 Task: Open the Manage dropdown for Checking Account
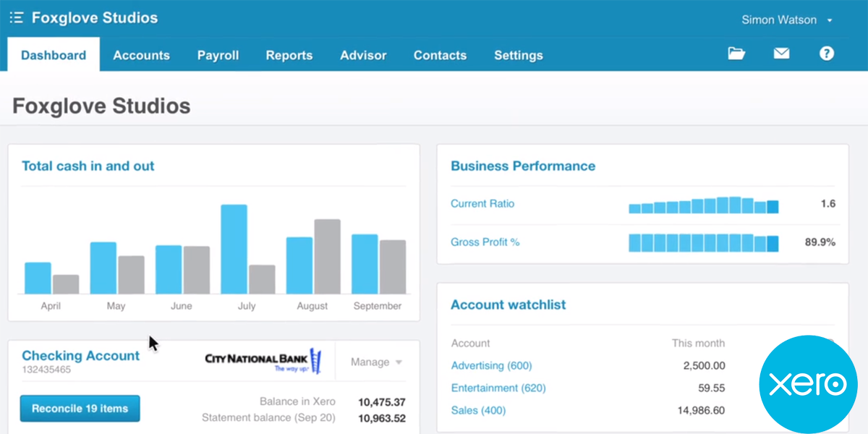click(376, 362)
